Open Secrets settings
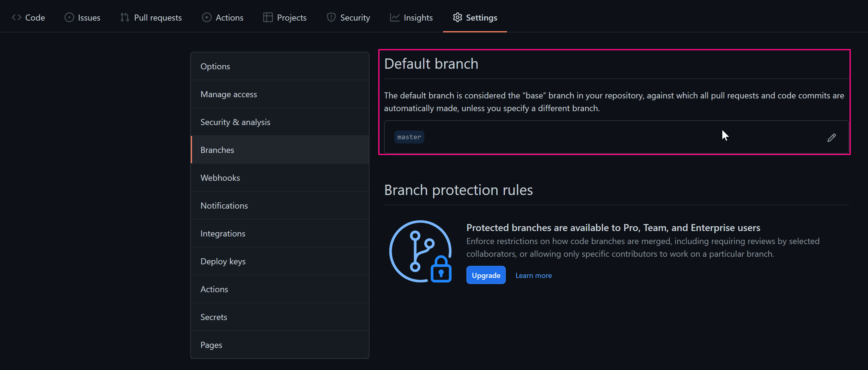Image resolution: width=868 pixels, height=370 pixels. (x=280, y=317)
